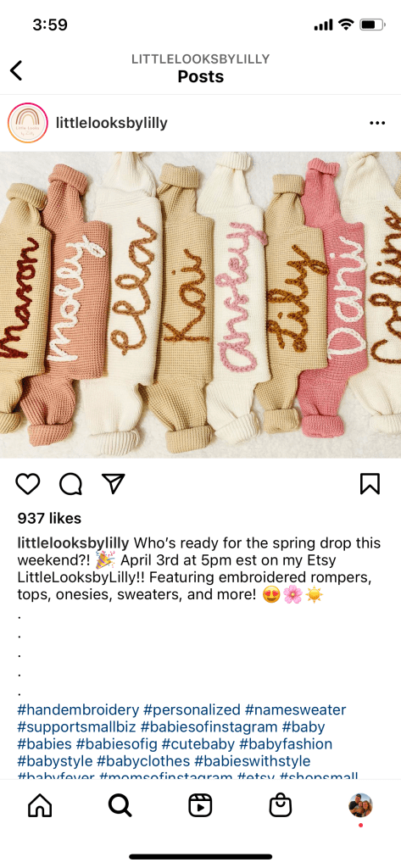The height and width of the screenshot is (868, 401).
Task: Like the post with heart icon
Action: pyautogui.click(x=28, y=484)
